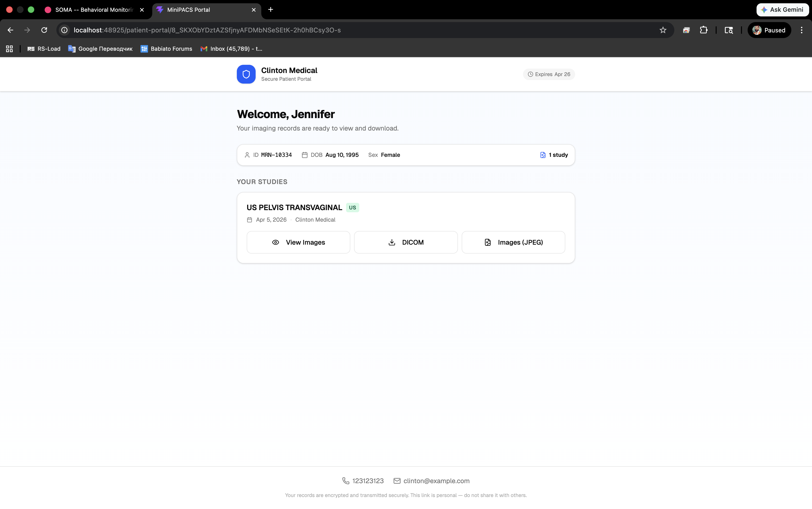Click the Clinton Medical shield logo
Screen dimensions: 812x509
coord(246,74)
